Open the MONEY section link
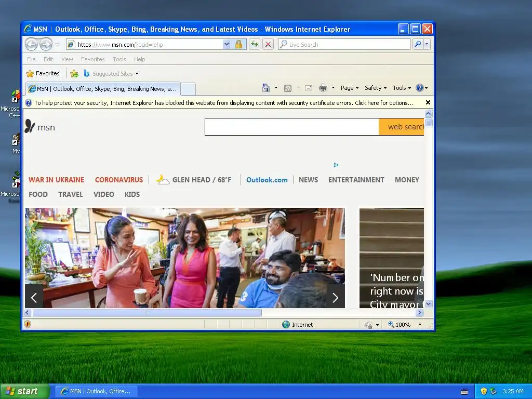The height and width of the screenshot is (399, 532). tap(407, 180)
